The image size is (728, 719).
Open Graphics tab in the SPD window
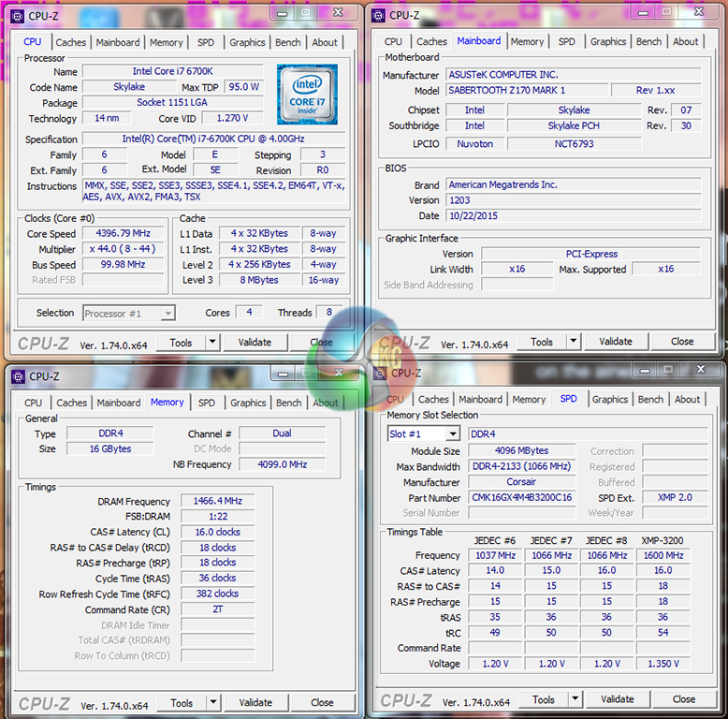(609, 400)
